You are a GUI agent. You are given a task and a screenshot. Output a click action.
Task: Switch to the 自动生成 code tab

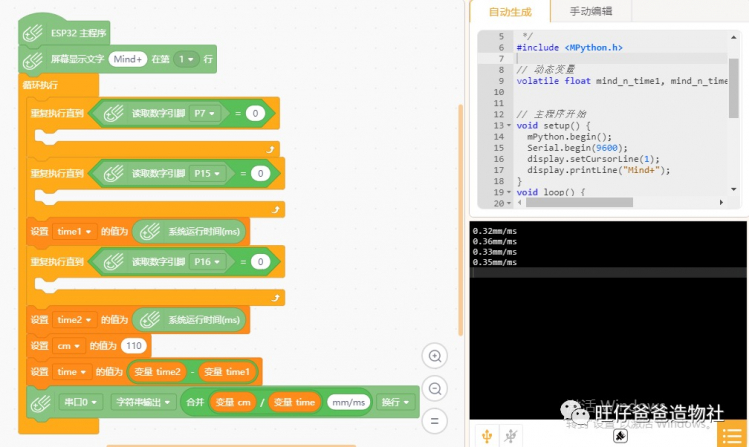(x=510, y=12)
